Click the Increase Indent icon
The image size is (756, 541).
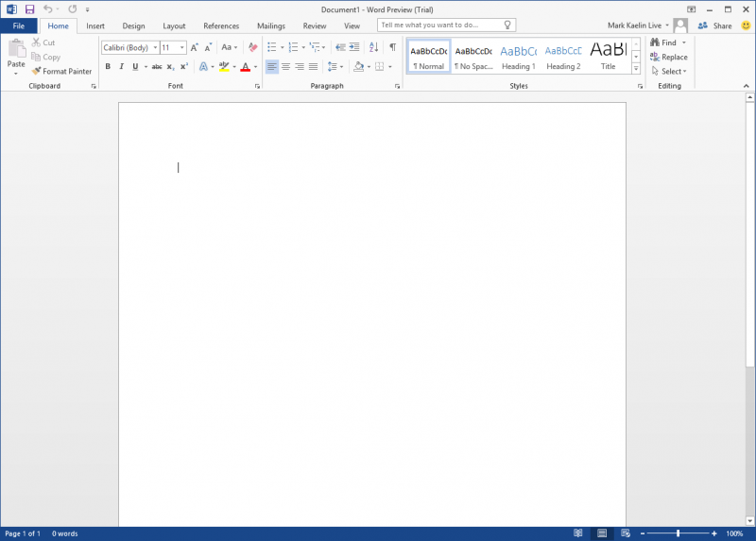355,47
